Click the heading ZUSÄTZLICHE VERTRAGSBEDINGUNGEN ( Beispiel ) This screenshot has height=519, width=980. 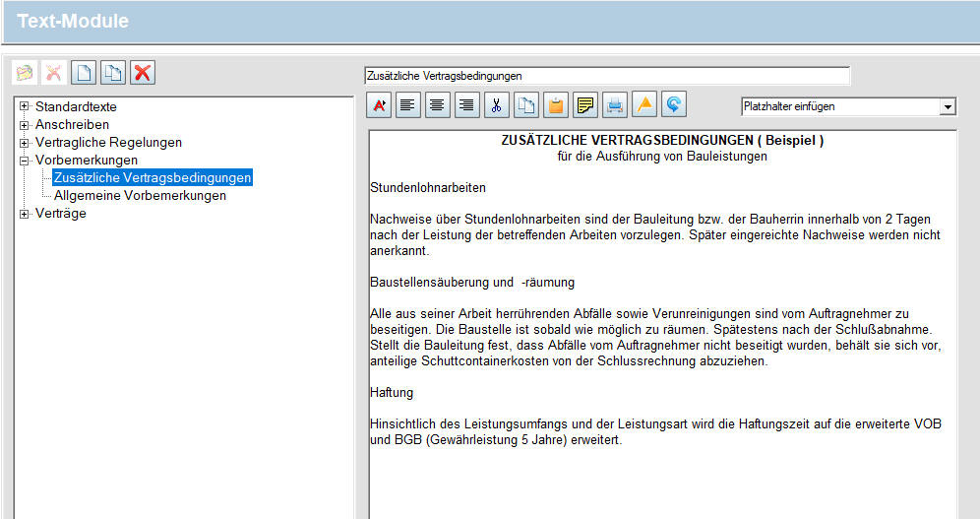[x=662, y=141]
